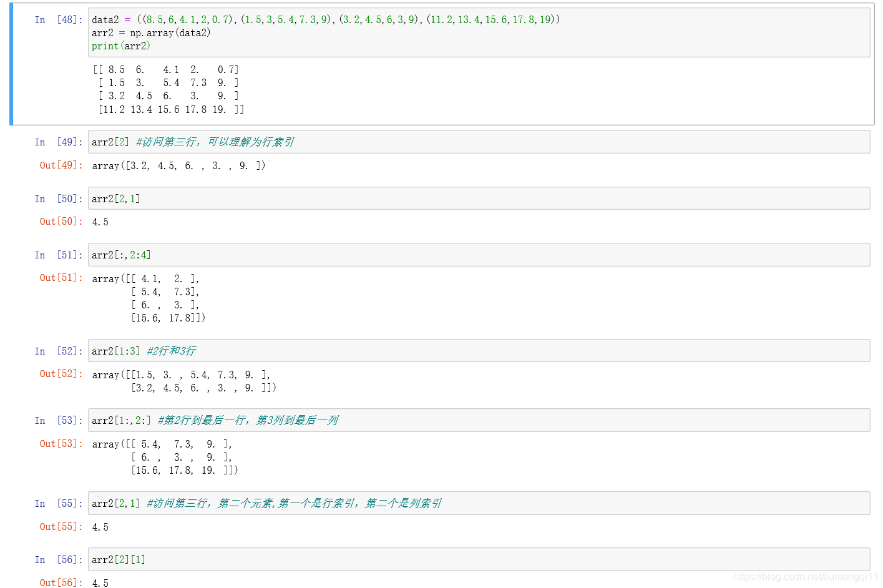Click the In [50] prompt label

click(x=59, y=199)
